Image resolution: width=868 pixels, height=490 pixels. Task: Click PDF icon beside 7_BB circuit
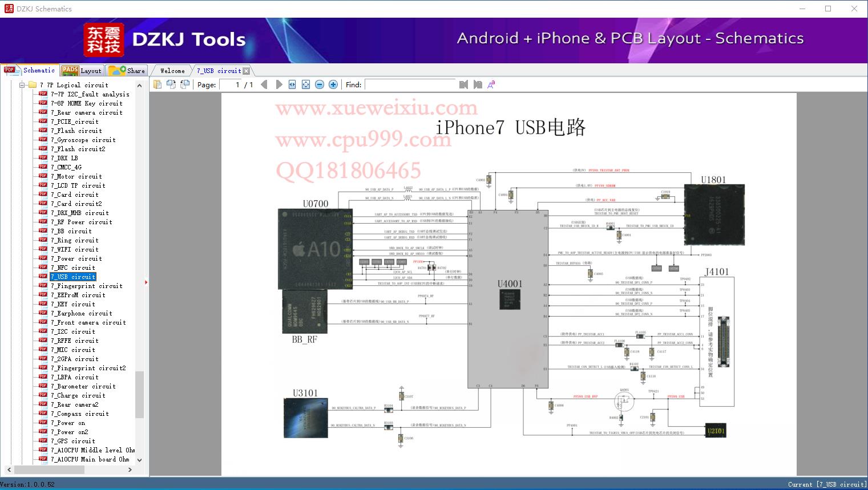click(43, 230)
